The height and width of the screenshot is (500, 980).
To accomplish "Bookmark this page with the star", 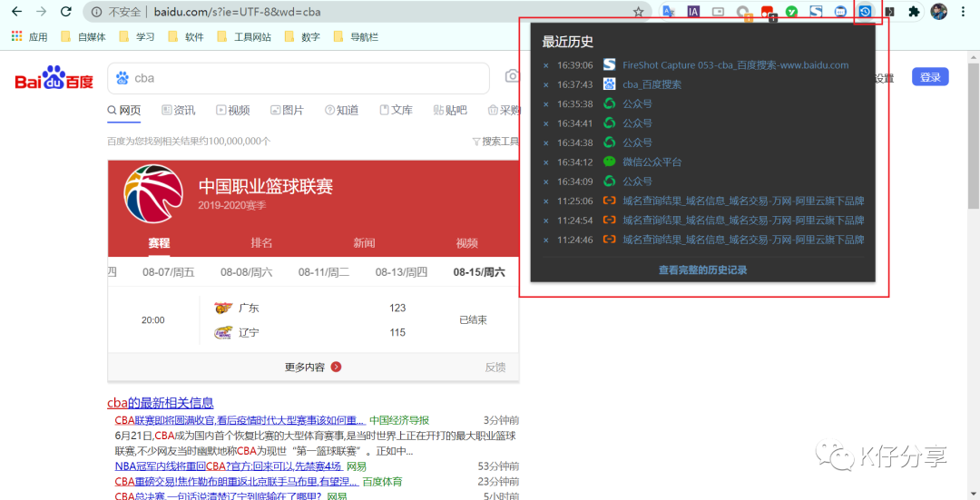I will click(638, 12).
